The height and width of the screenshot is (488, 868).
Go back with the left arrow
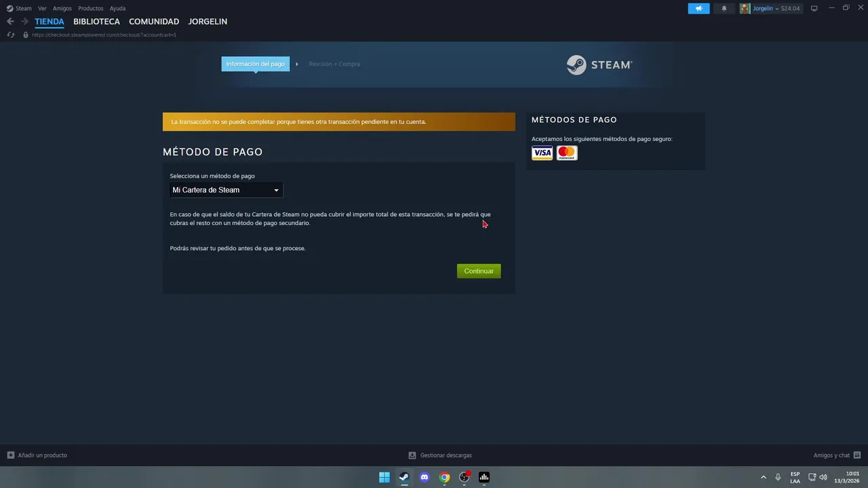point(10,22)
